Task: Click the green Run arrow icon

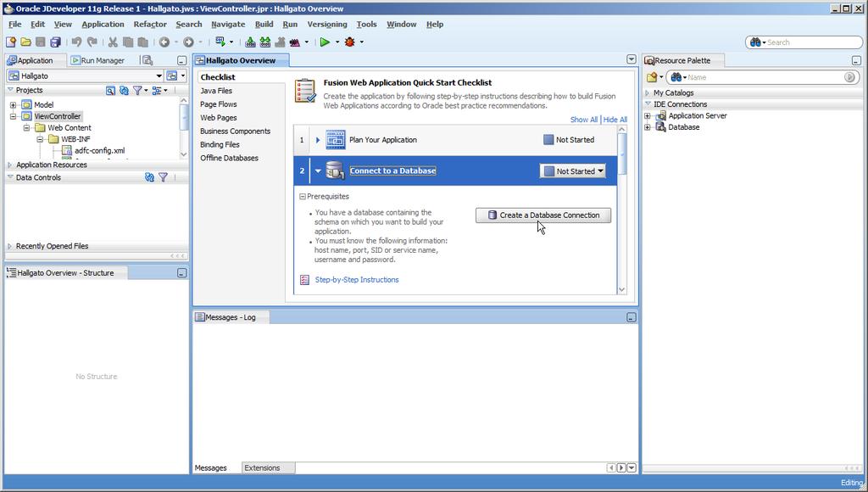Action: (x=325, y=42)
